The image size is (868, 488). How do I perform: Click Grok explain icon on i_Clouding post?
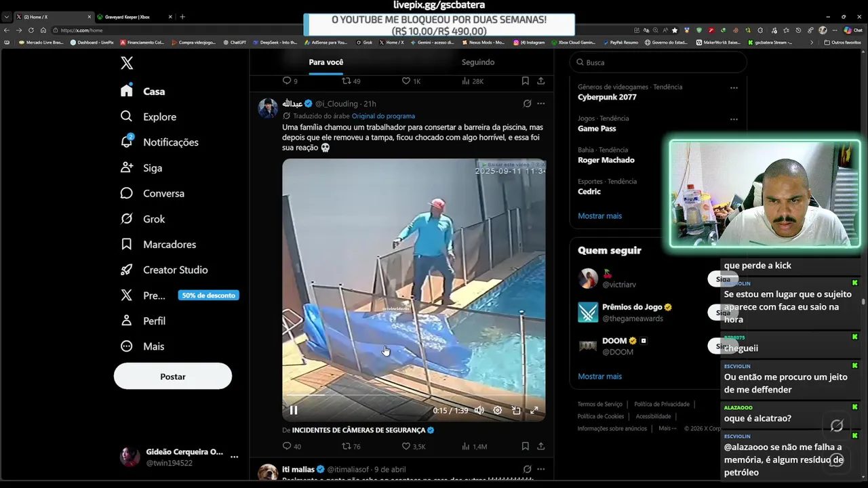click(527, 104)
